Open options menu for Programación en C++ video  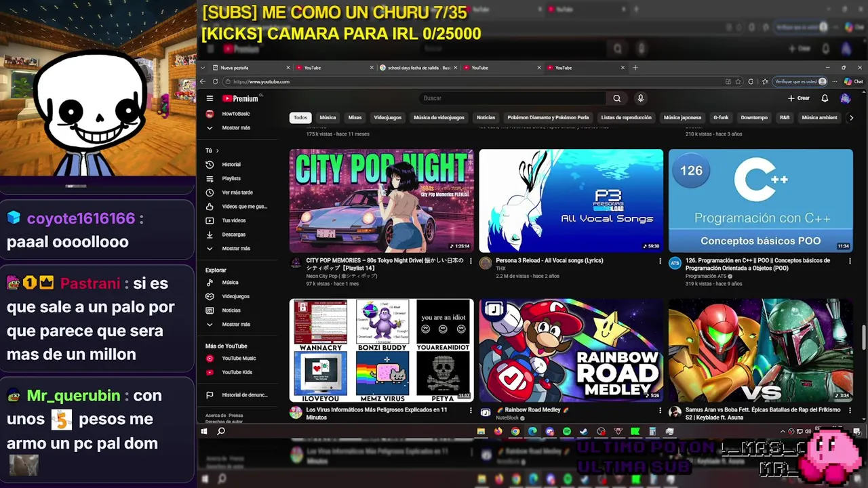coord(850,261)
